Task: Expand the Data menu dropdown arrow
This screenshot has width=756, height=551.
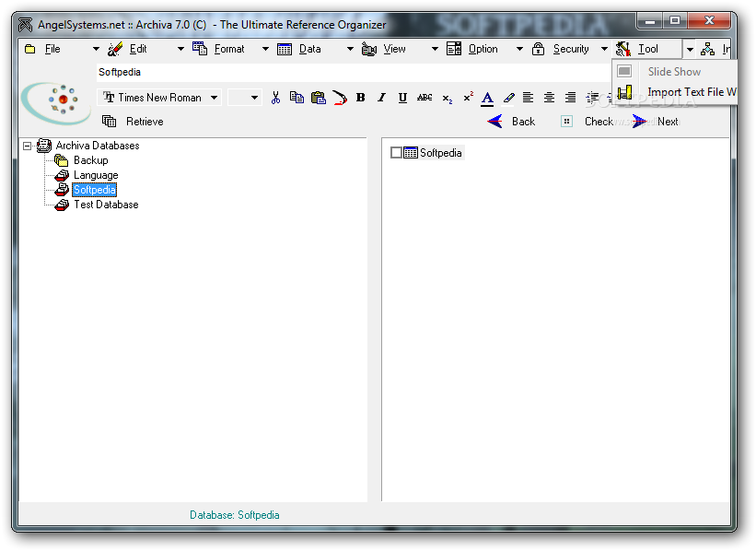Action: coord(351,49)
